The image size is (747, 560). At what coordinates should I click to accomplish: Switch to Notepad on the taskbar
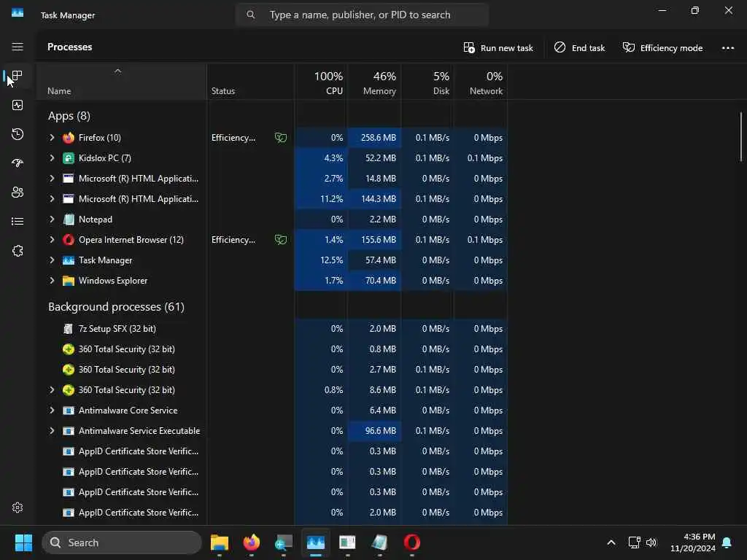coord(379,542)
